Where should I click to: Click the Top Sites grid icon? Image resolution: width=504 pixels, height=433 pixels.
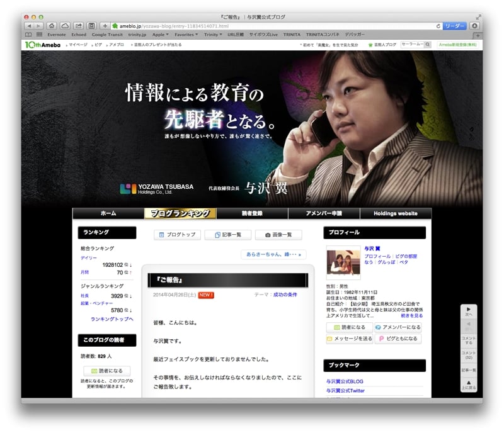coord(39,35)
